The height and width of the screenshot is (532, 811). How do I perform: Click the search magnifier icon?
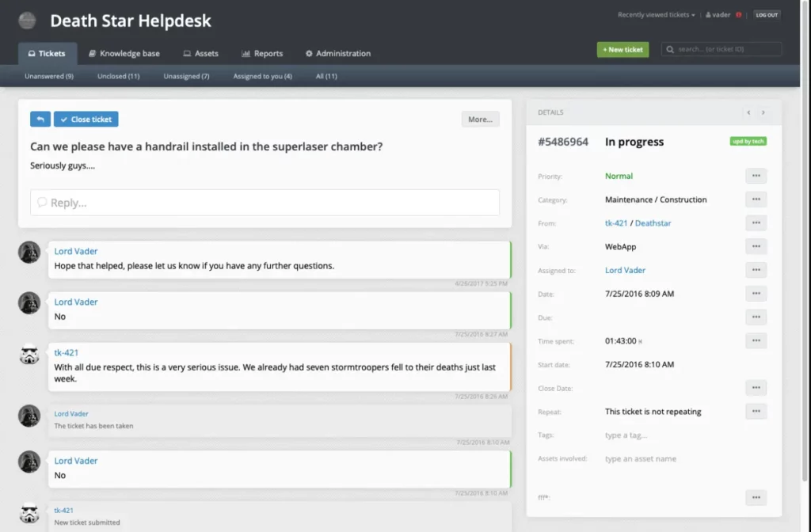pyautogui.click(x=670, y=49)
